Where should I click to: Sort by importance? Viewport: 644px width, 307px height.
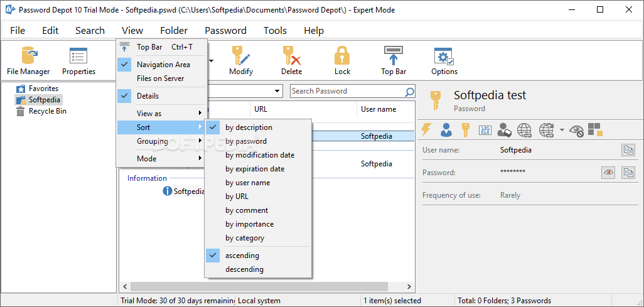pyautogui.click(x=258, y=224)
